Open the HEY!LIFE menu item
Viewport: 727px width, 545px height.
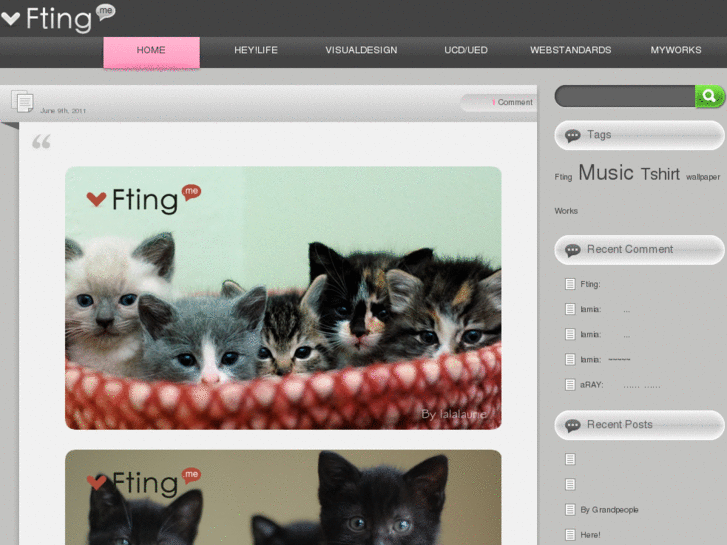coord(256,50)
